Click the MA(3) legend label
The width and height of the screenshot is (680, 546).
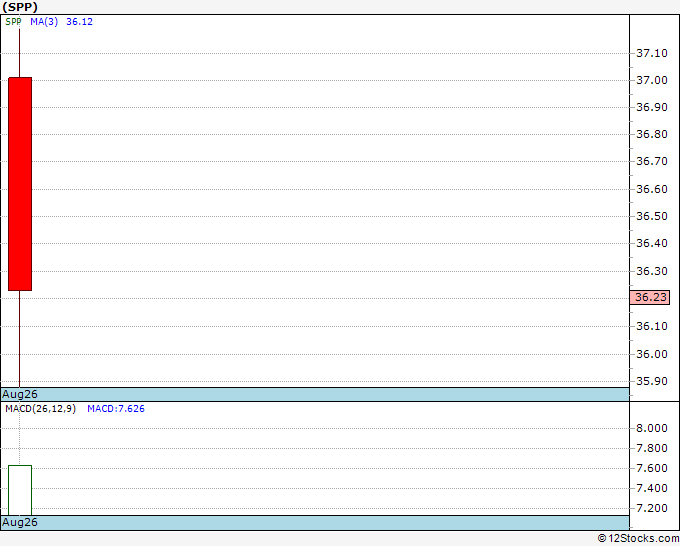pos(44,22)
